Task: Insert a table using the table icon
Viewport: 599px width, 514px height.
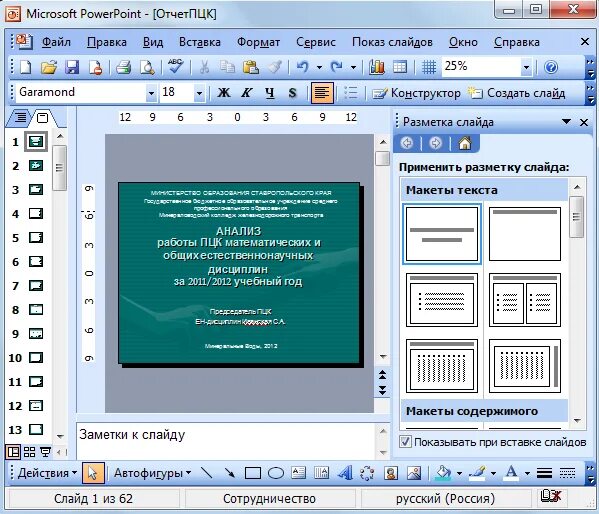Action: [400, 67]
